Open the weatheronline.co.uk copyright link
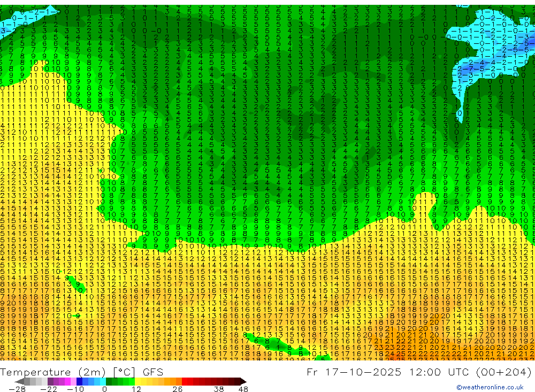This screenshot has height=392, width=535. pos(490,387)
